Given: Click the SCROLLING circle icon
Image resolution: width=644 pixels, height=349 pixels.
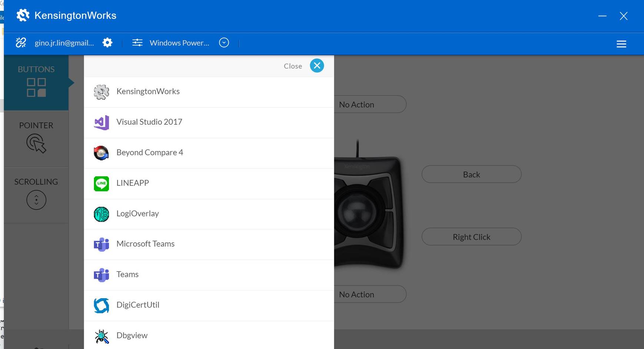Looking at the screenshot, I should pos(36,200).
